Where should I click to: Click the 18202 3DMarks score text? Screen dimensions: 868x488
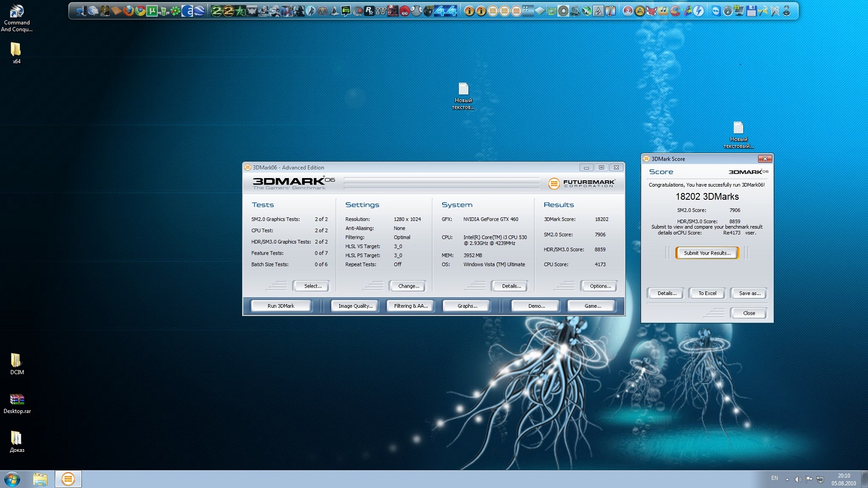pyautogui.click(x=707, y=197)
